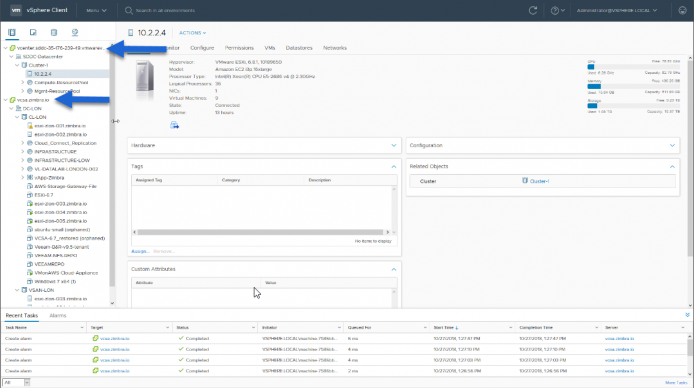Click the vm logo in the header
This screenshot has height=388, width=694.
point(16,10)
